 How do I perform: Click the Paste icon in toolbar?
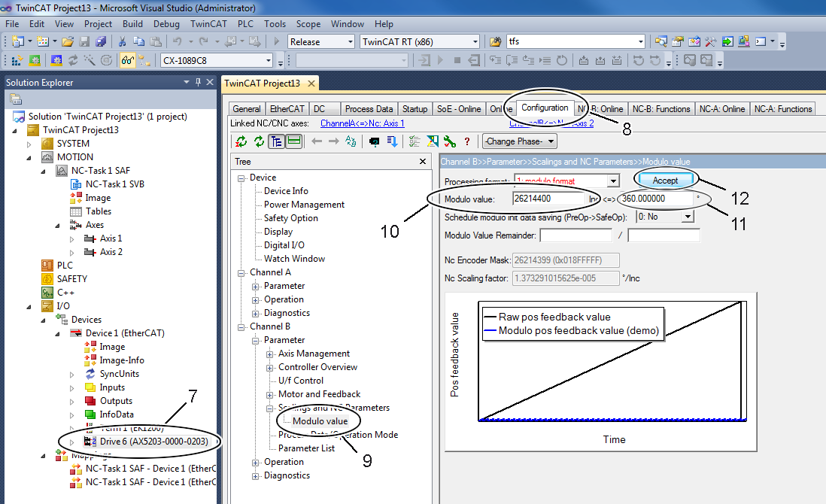156,41
